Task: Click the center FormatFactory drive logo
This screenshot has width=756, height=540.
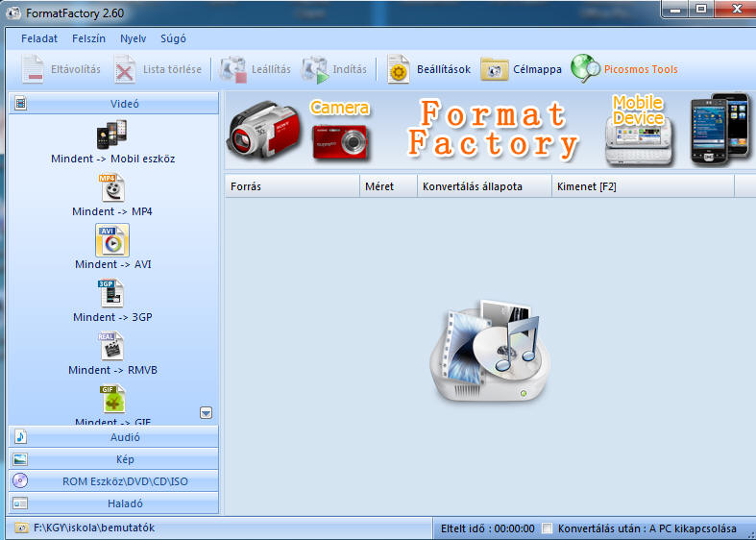Action: [x=490, y=351]
